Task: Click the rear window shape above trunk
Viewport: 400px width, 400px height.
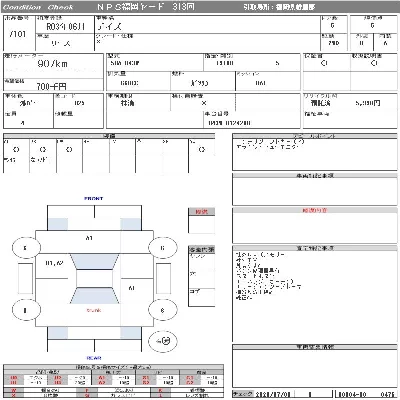Action: (x=94, y=296)
